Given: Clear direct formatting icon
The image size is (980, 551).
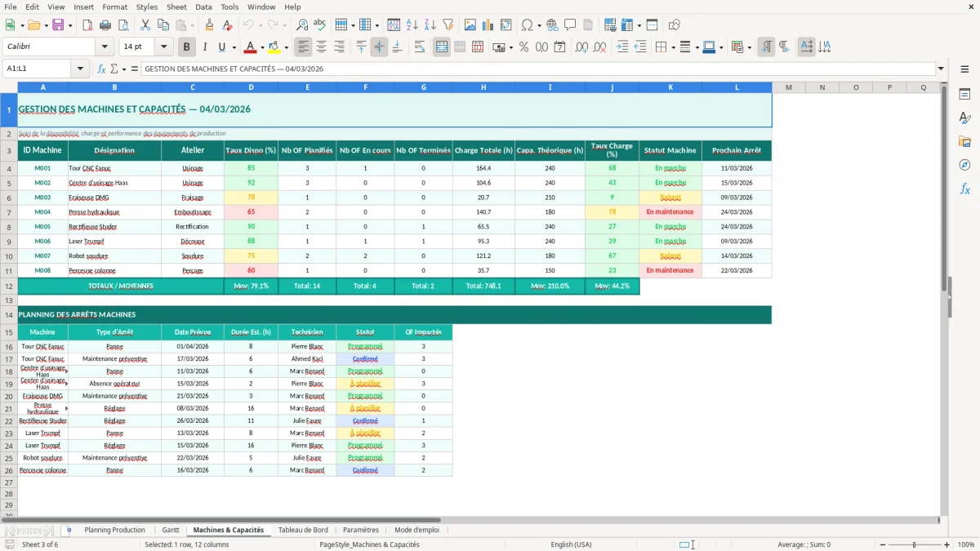Looking at the screenshot, I should 226,25.
